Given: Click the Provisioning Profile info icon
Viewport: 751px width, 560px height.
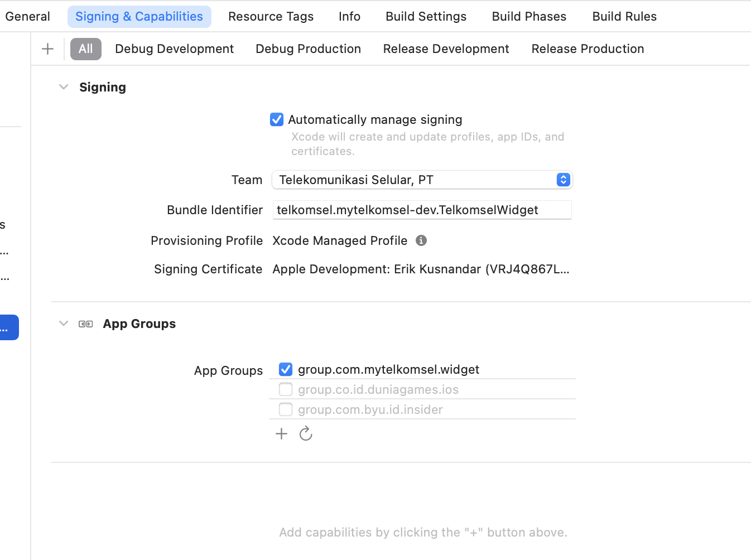Looking at the screenshot, I should coord(421,240).
